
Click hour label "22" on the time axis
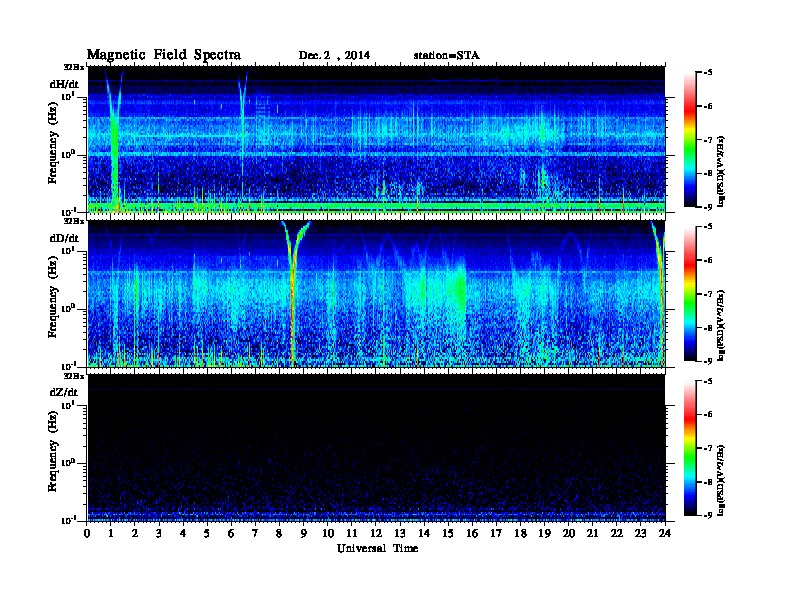(x=617, y=533)
